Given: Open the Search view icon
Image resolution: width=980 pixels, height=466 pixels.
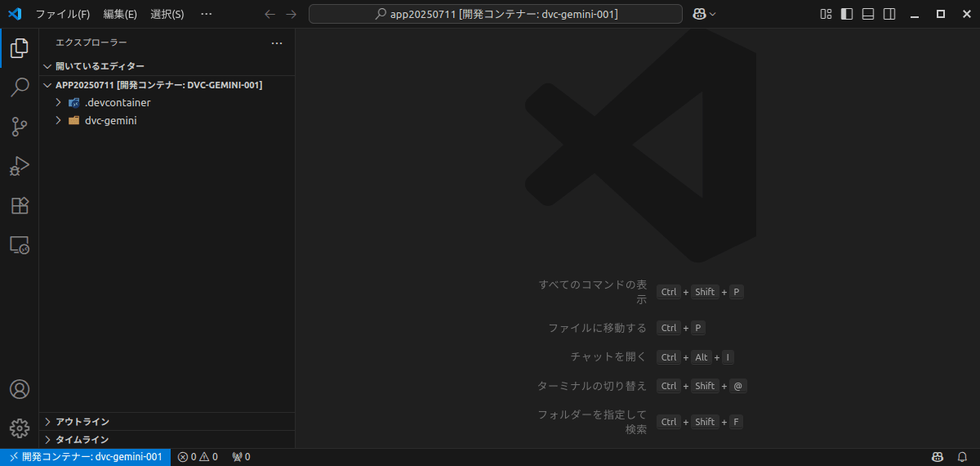Looking at the screenshot, I should pos(20,87).
